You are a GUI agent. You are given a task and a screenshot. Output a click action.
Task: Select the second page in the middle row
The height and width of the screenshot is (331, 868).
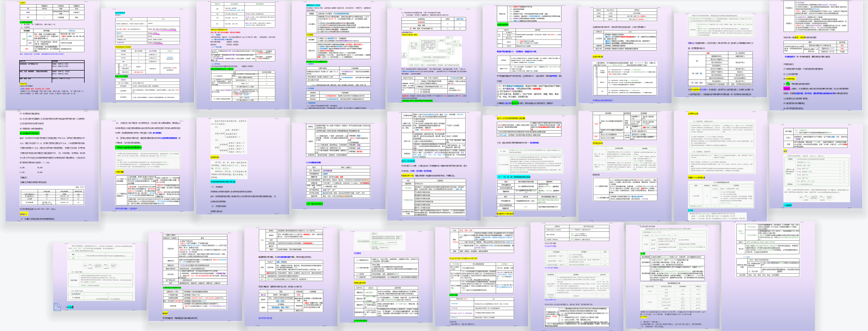pyautogui.click(x=148, y=166)
